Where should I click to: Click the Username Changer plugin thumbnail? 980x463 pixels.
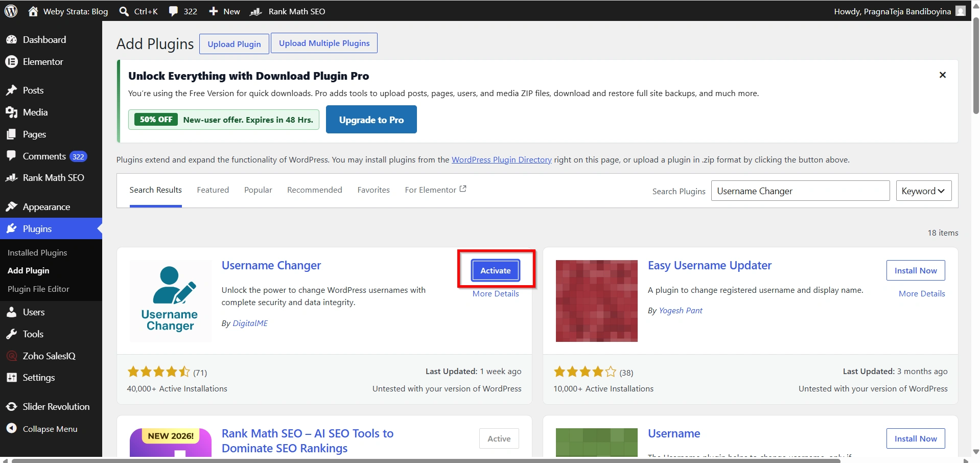(170, 301)
